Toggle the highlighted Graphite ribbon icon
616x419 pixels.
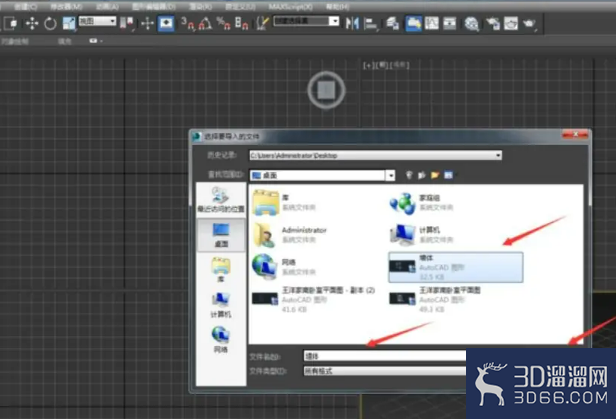[413, 24]
